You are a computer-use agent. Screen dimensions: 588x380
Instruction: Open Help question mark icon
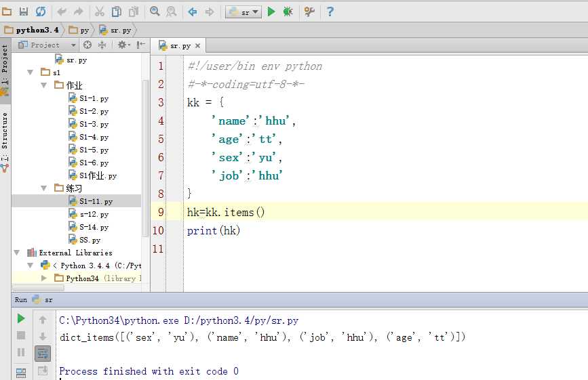coord(330,12)
